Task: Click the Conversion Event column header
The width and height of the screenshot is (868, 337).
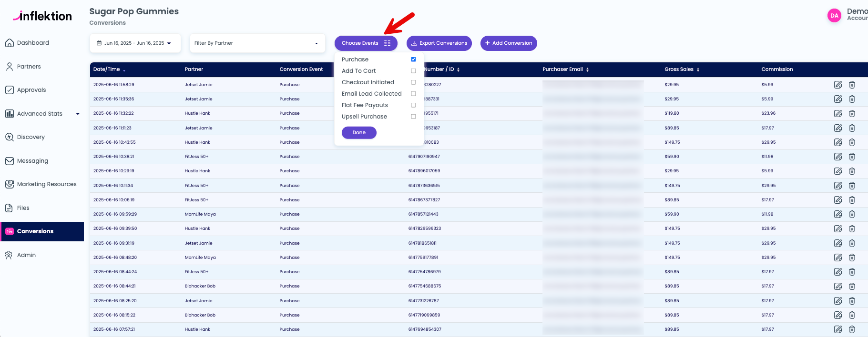Action: click(301, 69)
